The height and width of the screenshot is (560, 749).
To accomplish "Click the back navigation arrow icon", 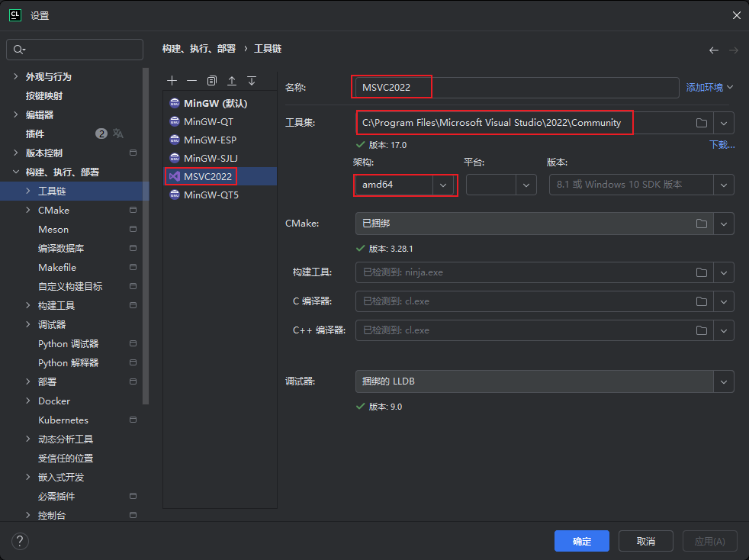I will pyautogui.click(x=714, y=50).
